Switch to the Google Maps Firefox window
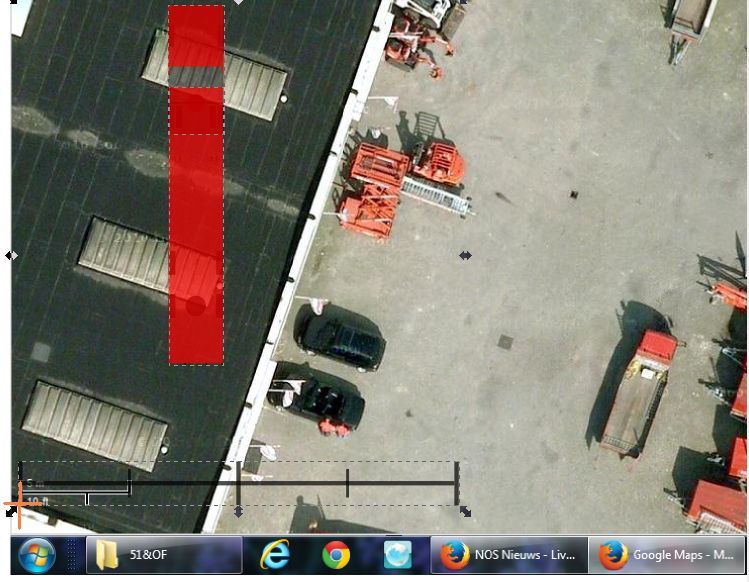The height and width of the screenshot is (582, 749). (x=666, y=554)
